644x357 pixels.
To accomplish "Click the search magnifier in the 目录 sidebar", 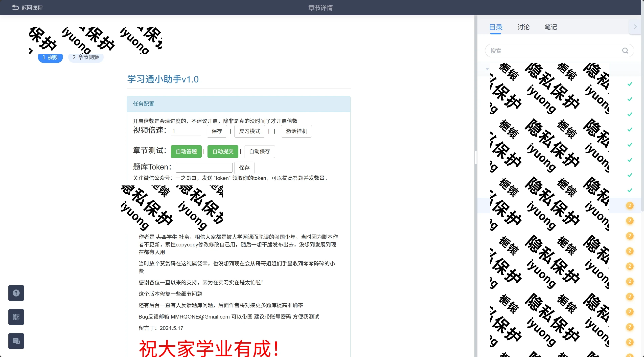I will pos(625,50).
